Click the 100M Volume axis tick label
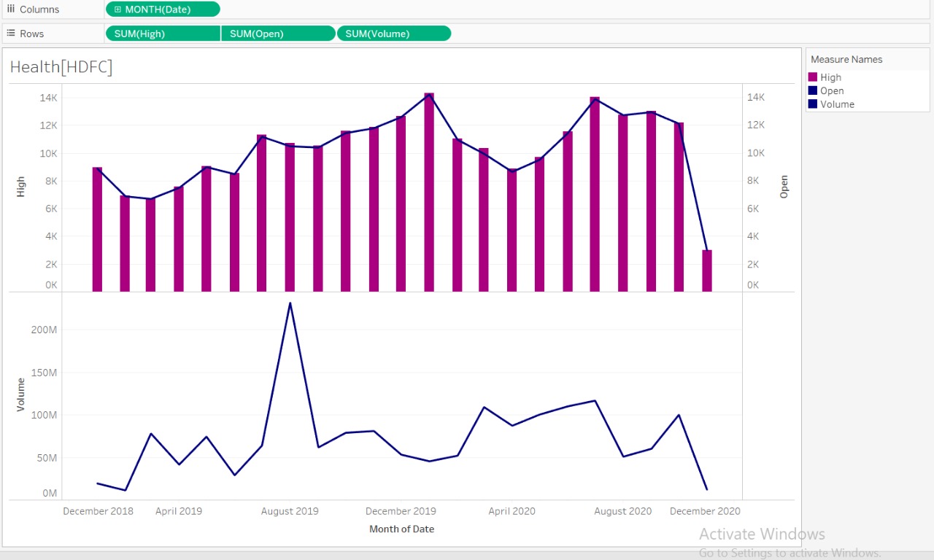Viewport: 934px width, 560px height. (x=44, y=415)
